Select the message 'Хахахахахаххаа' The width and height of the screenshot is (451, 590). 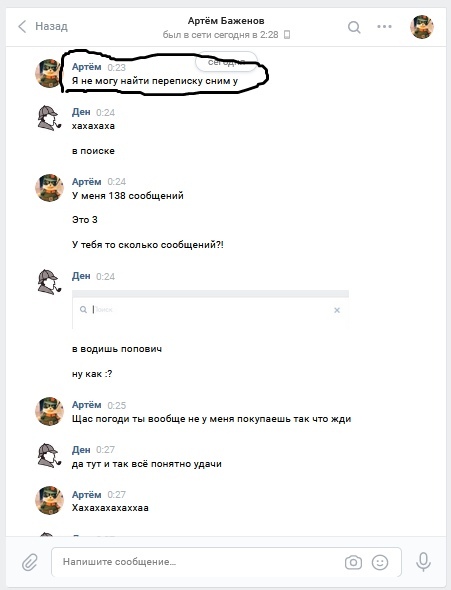click(x=110, y=508)
